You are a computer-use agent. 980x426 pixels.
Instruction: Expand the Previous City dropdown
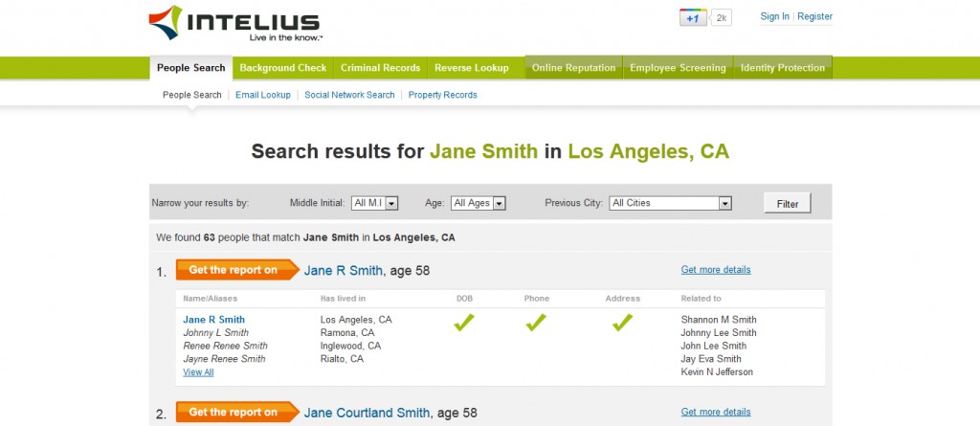click(x=671, y=203)
